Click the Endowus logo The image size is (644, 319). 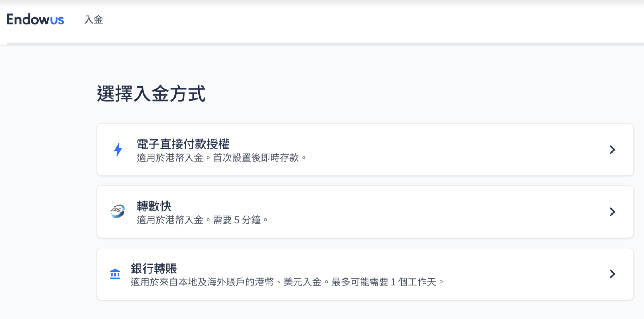coord(35,19)
